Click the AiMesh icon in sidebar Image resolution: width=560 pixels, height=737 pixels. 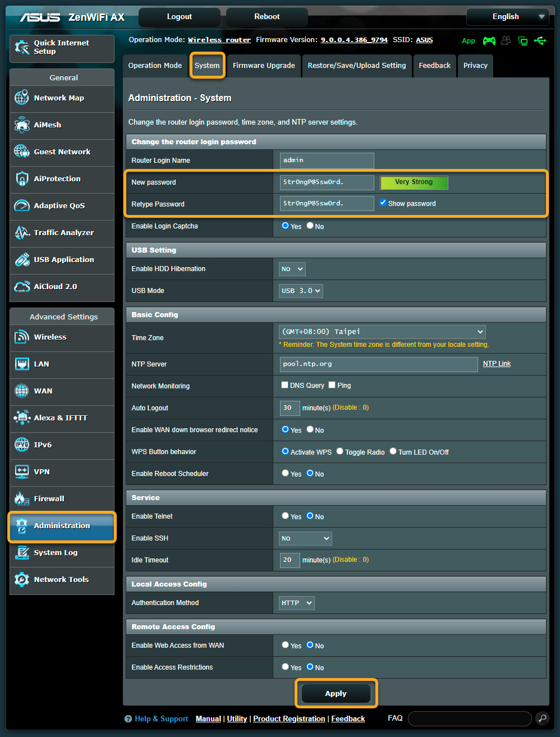click(22, 125)
